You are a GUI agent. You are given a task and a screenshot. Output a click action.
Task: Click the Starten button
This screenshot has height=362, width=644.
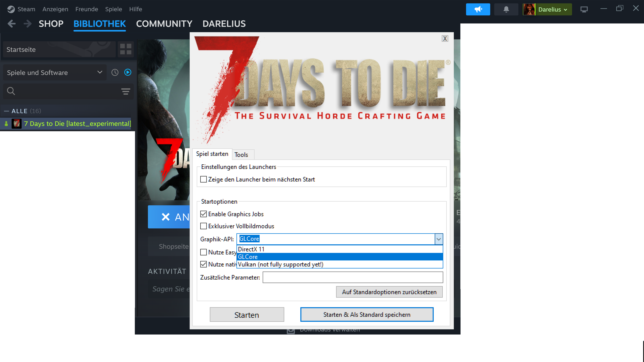tap(247, 315)
